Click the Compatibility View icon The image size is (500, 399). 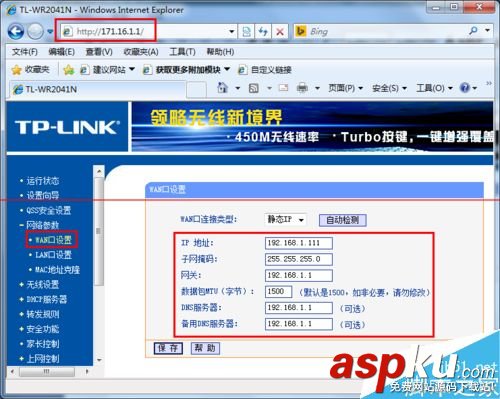(x=246, y=32)
